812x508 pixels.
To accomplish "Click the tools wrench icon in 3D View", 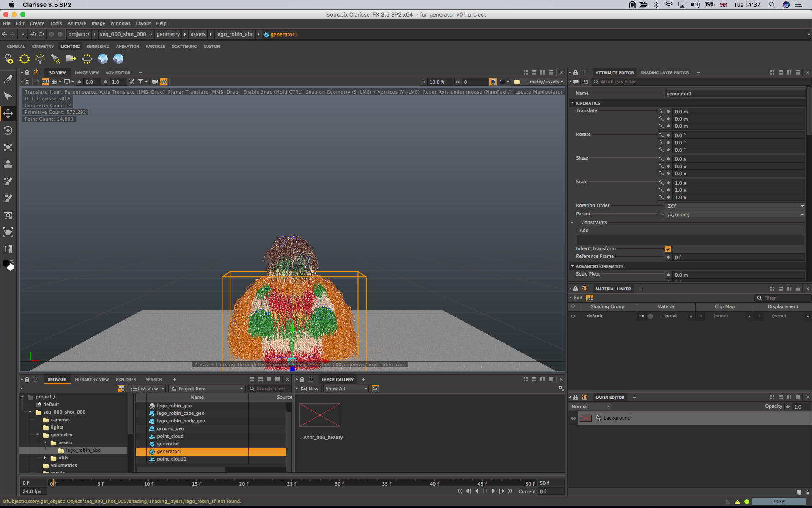I will 132,82.
